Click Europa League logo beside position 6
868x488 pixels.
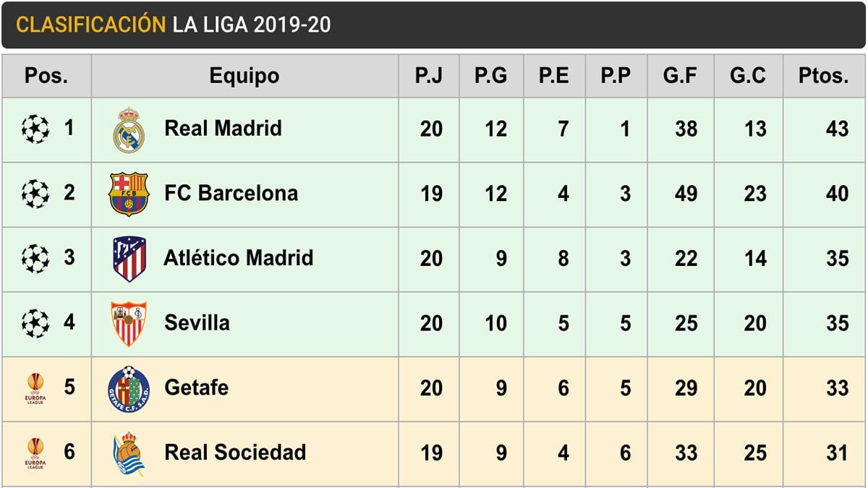pyautogui.click(x=35, y=453)
